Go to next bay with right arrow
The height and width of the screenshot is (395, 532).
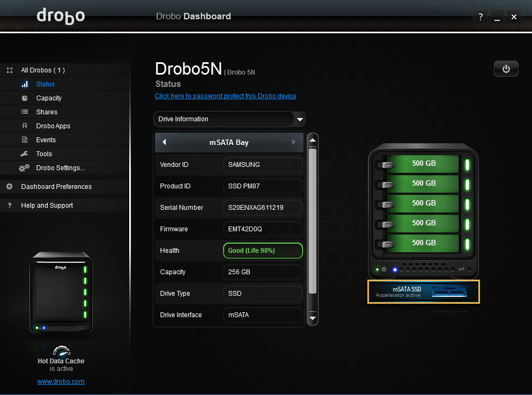[x=293, y=142]
